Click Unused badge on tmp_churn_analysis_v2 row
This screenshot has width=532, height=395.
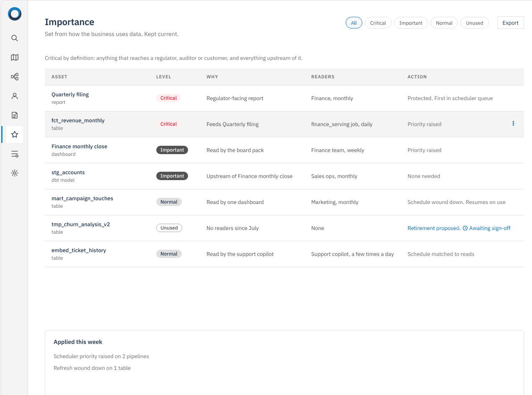click(169, 228)
